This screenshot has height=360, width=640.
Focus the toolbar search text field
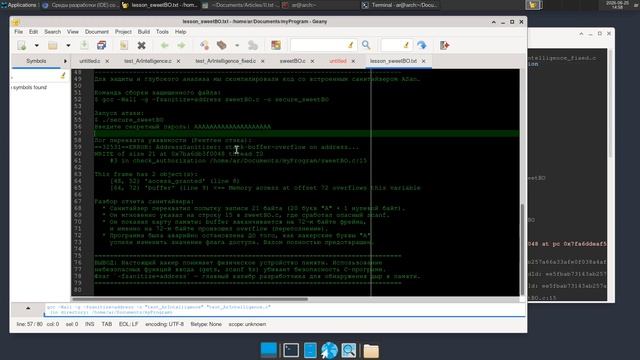click(x=318, y=45)
